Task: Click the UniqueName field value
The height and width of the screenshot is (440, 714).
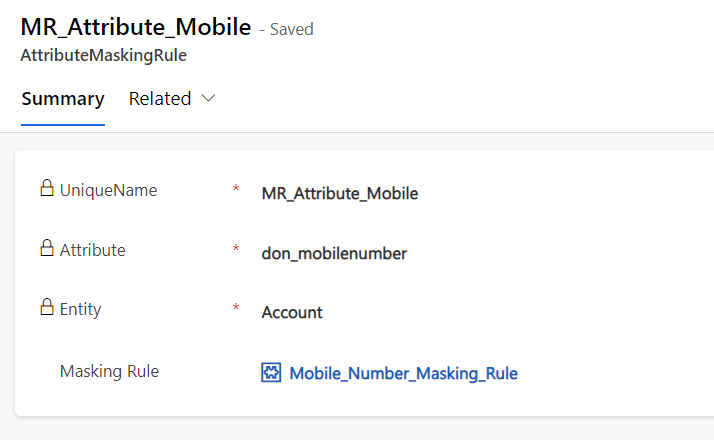Action: click(340, 193)
